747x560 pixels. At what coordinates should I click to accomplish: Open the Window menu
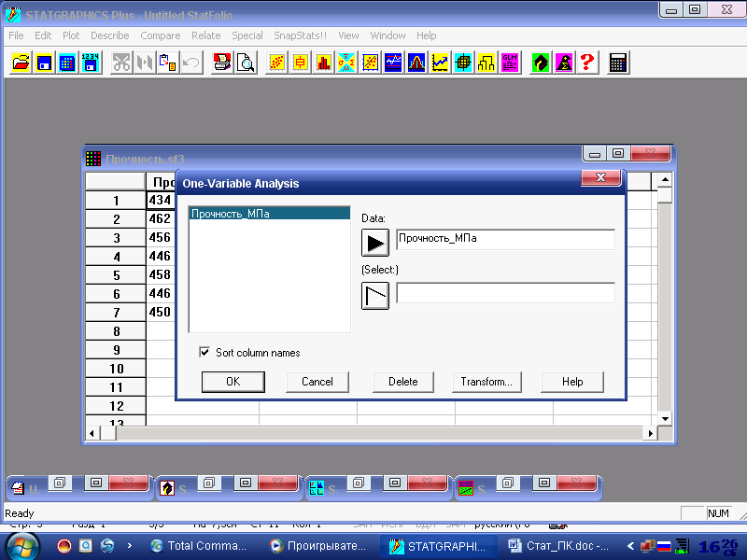click(x=388, y=35)
